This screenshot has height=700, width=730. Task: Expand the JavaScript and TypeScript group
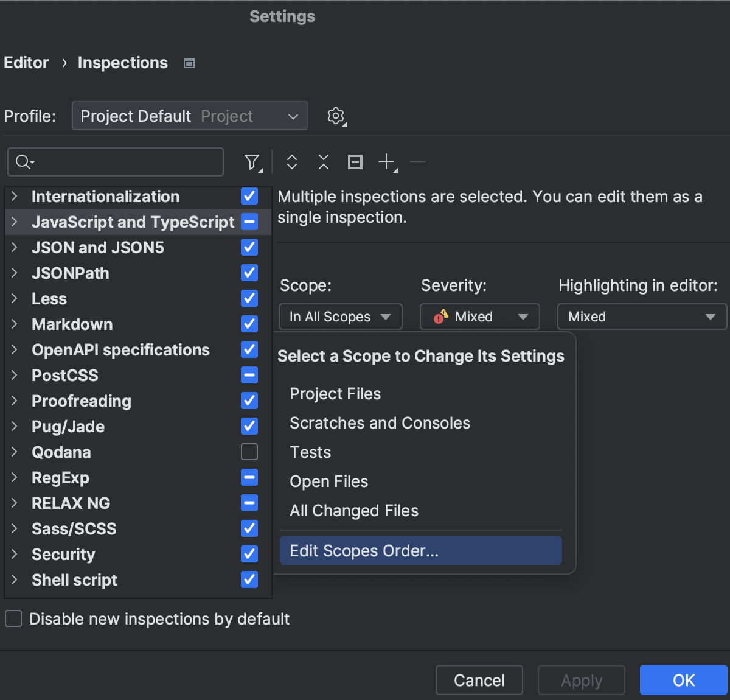(x=14, y=222)
